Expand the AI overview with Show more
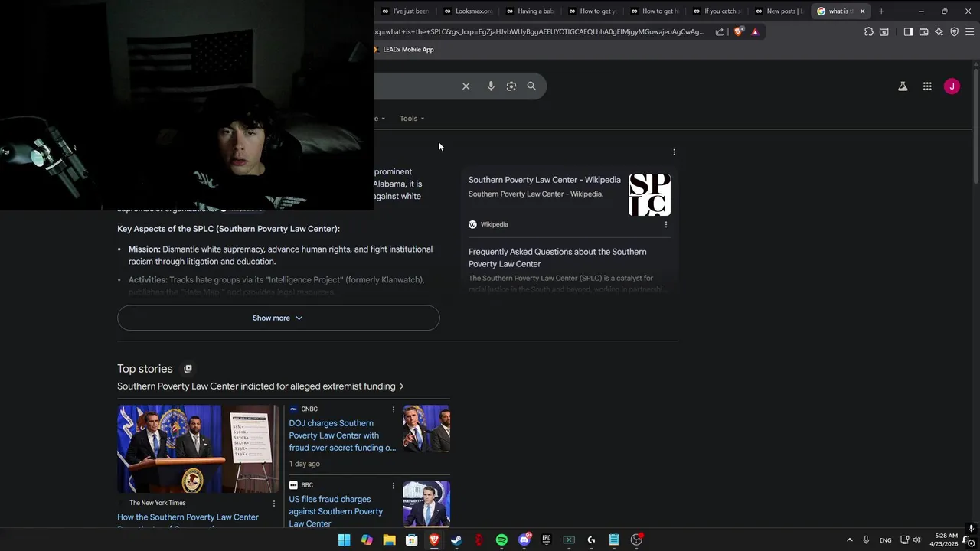Viewport: 980px width, 551px height. (278, 318)
